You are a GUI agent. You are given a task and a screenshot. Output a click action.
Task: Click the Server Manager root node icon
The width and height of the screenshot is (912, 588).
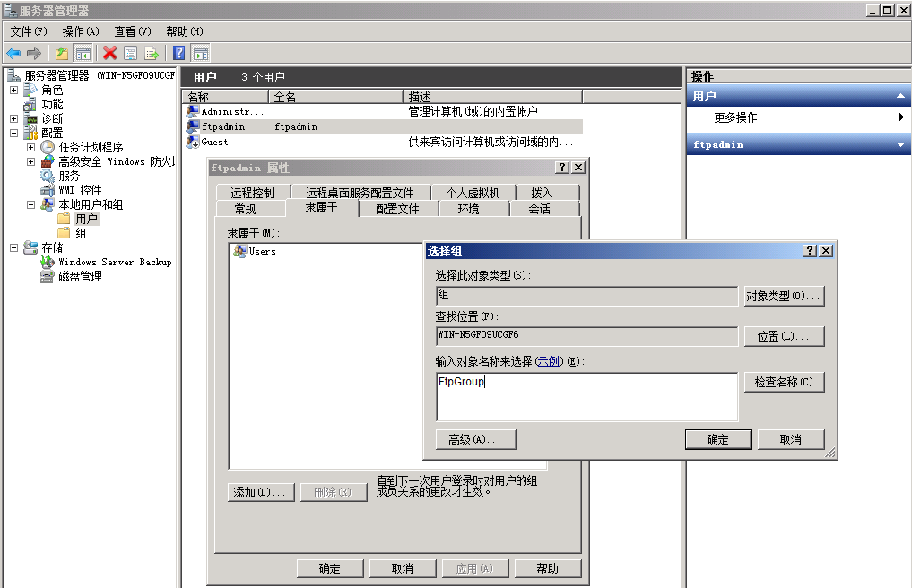[13, 75]
